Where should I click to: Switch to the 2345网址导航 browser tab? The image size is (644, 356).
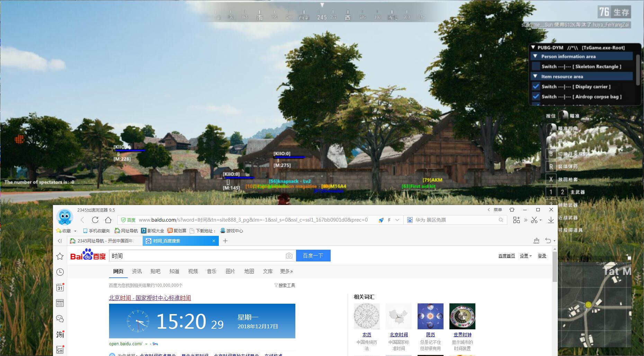click(x=105, y=241)
